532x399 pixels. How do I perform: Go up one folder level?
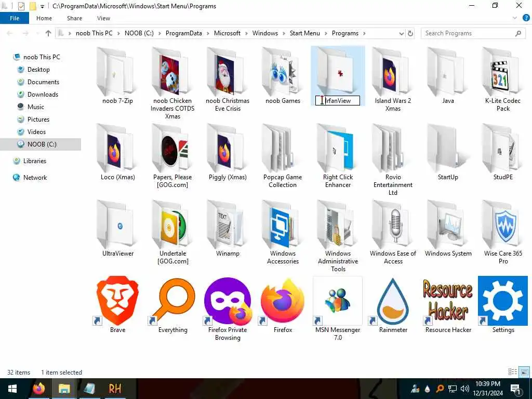pos(48,33)
